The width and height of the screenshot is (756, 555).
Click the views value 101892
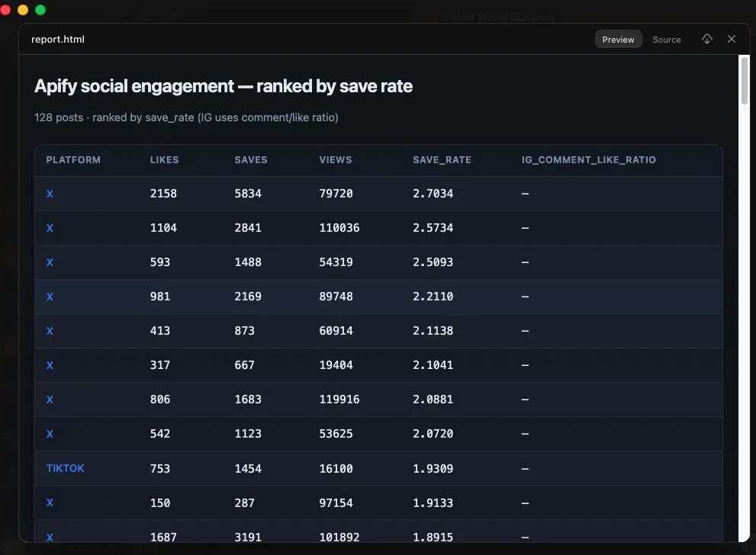339,537
